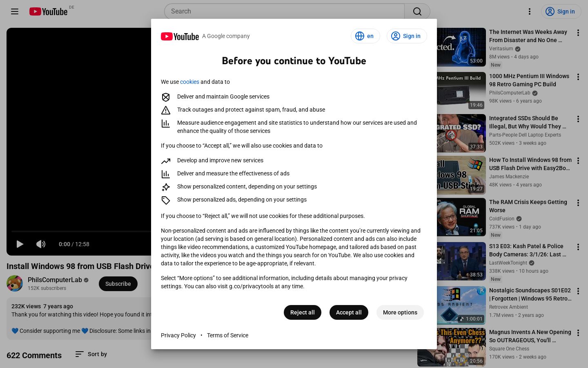The width and height of the screenshot is (588, 368).
Task: Click More options
Action: click(400, 312)
